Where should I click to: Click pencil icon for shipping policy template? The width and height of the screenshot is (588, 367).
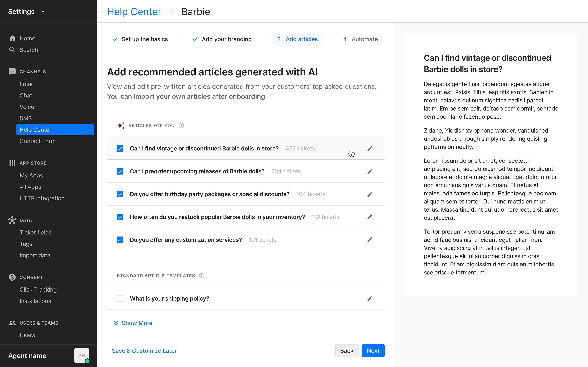(x=370, y=298)
